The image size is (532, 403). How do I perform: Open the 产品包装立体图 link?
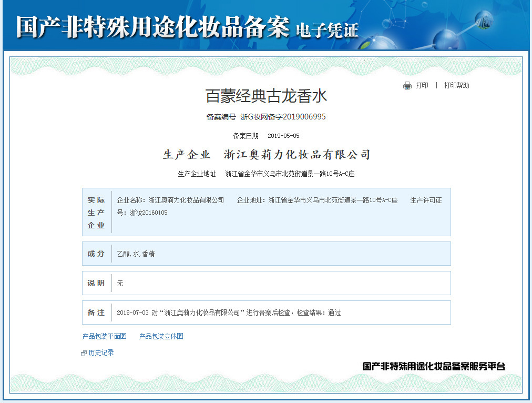point(161,336)
